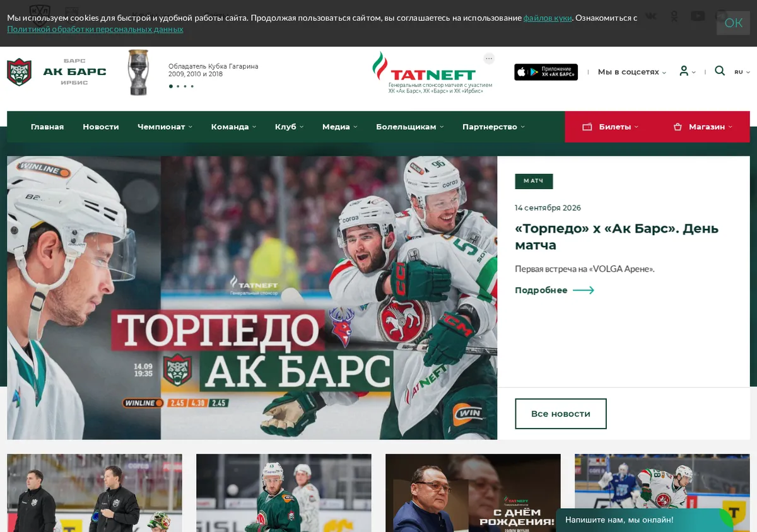Expand the Чемпионат menu dropdown

click(x=165, y=127)
